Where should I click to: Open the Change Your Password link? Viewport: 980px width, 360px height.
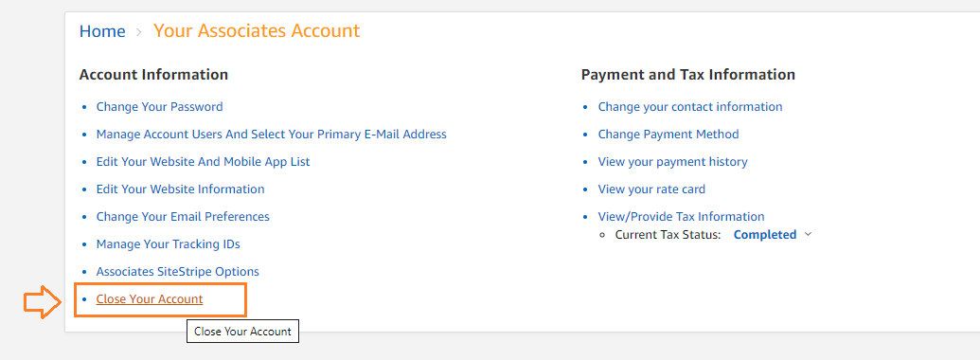(159, 107)
